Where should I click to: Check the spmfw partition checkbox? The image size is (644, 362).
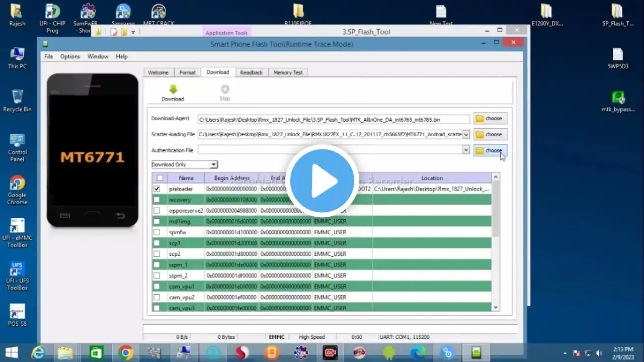[157, 232]
